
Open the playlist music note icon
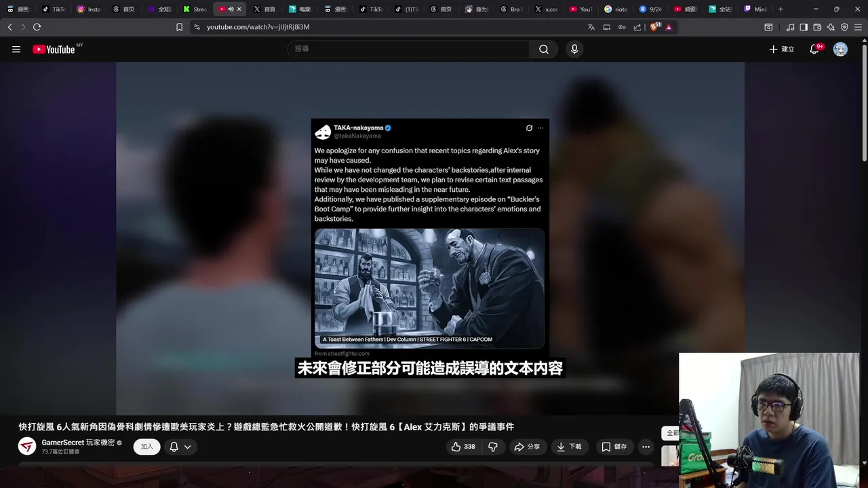pos(790,27)
